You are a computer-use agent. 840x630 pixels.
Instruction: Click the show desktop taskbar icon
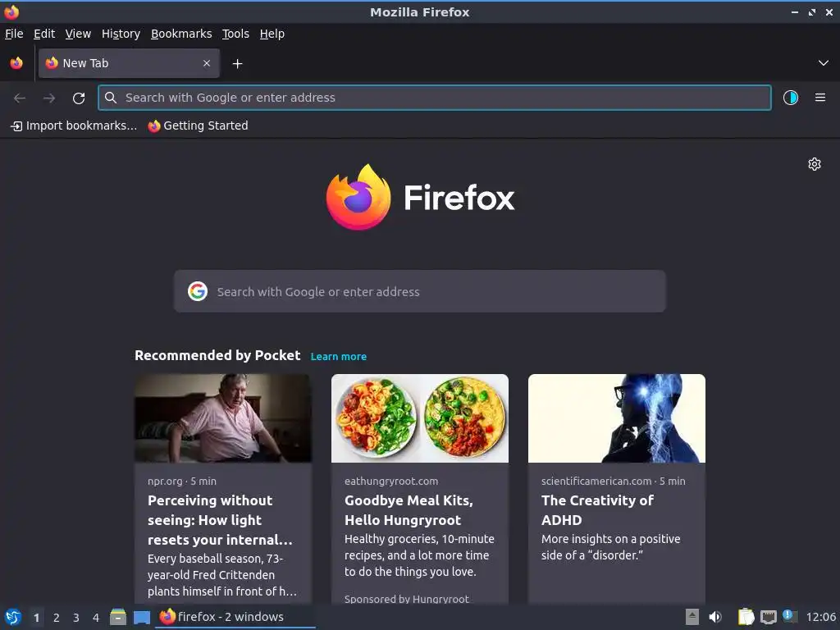(x=142, y=617)
